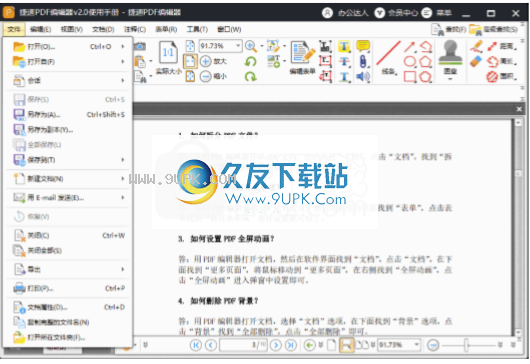
Task: Open the zoom dropdown in status bar
Action: pyautogui.click(x=417, y=345)
